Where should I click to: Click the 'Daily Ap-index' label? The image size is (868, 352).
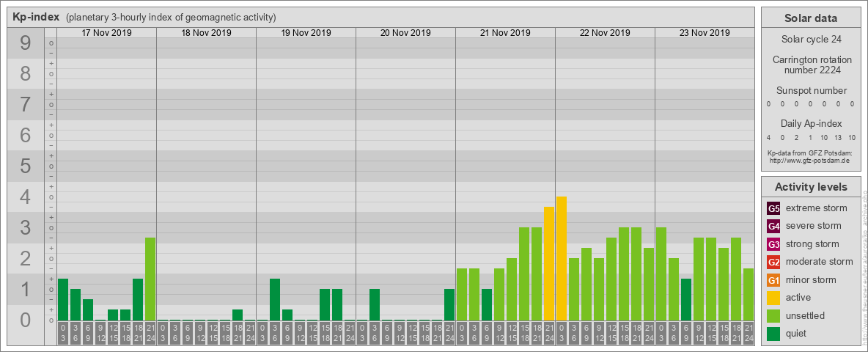[x=812, y=123]
